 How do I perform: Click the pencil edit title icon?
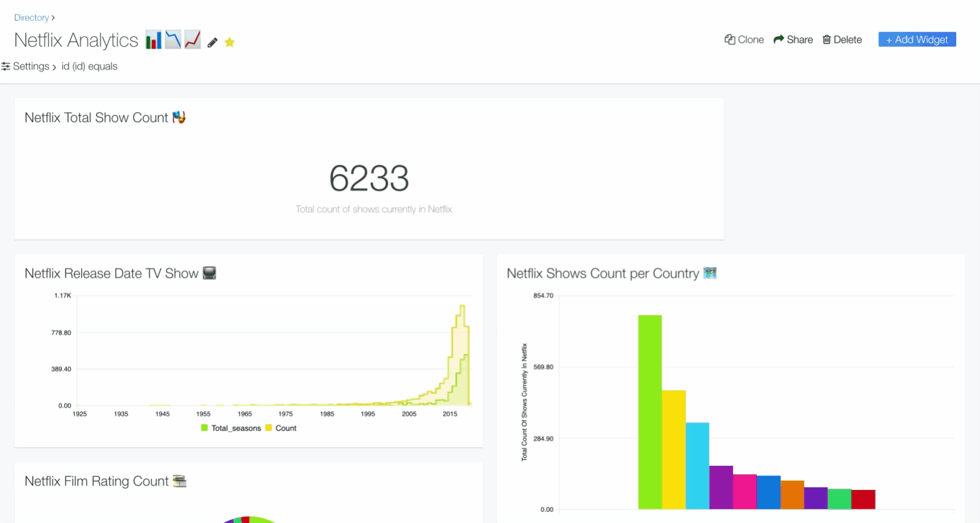212,43
